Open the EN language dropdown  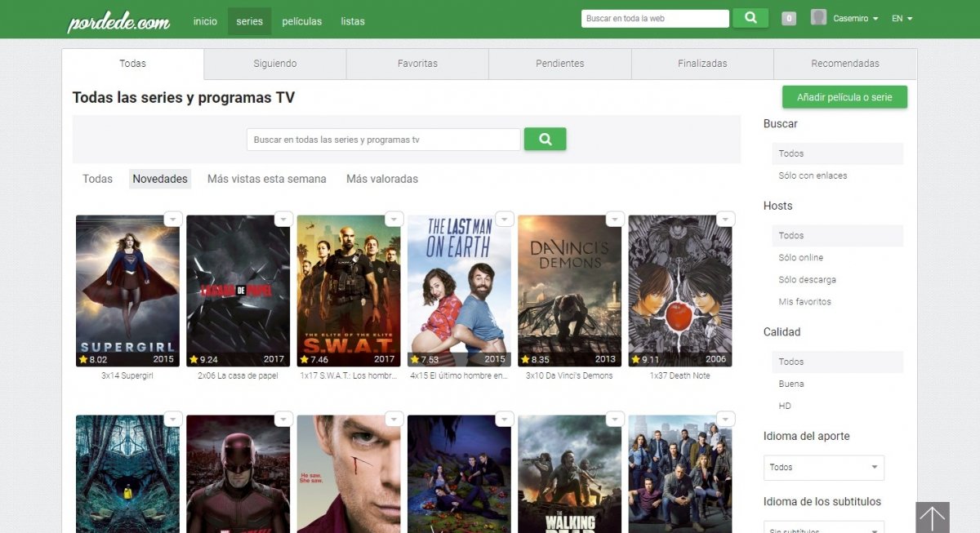click(x=902, y=19)
